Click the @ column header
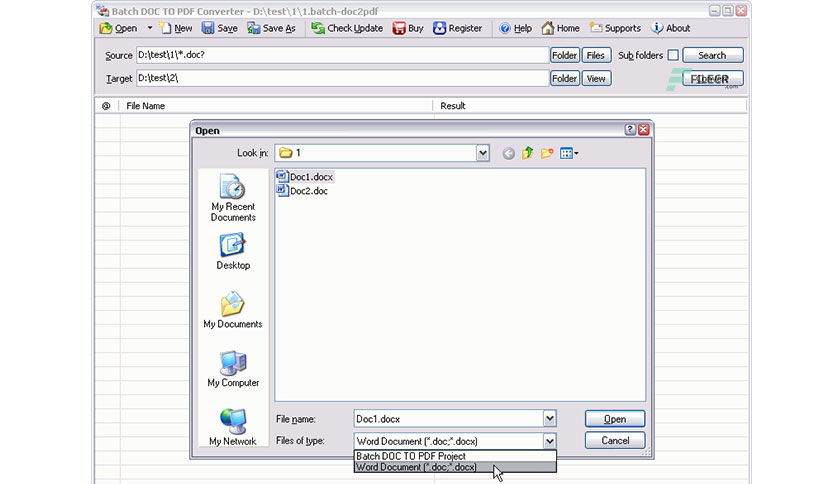The image size is (836, 484). click(106, 106)
